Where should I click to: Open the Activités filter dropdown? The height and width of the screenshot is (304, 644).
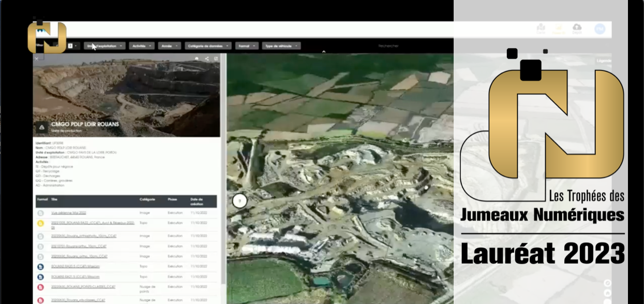141,46
